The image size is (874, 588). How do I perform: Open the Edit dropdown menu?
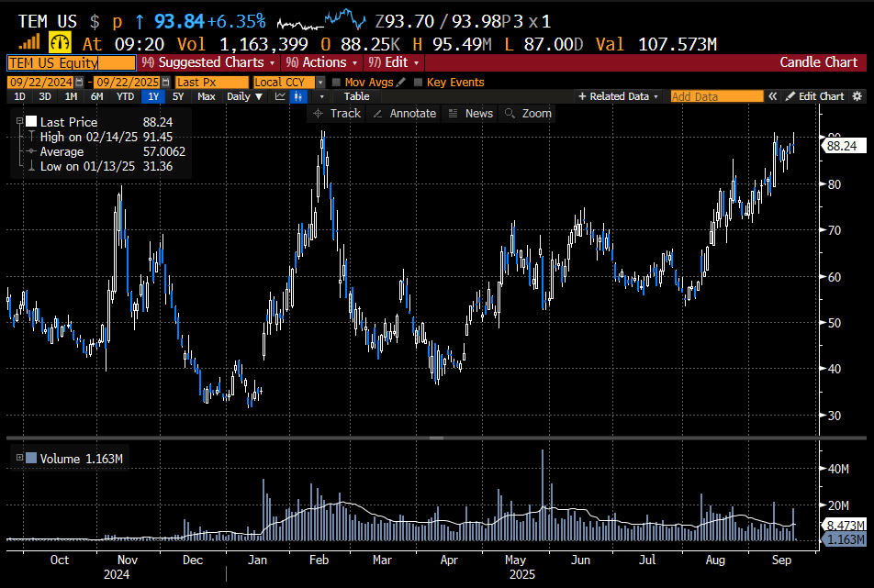pos(394,62)
